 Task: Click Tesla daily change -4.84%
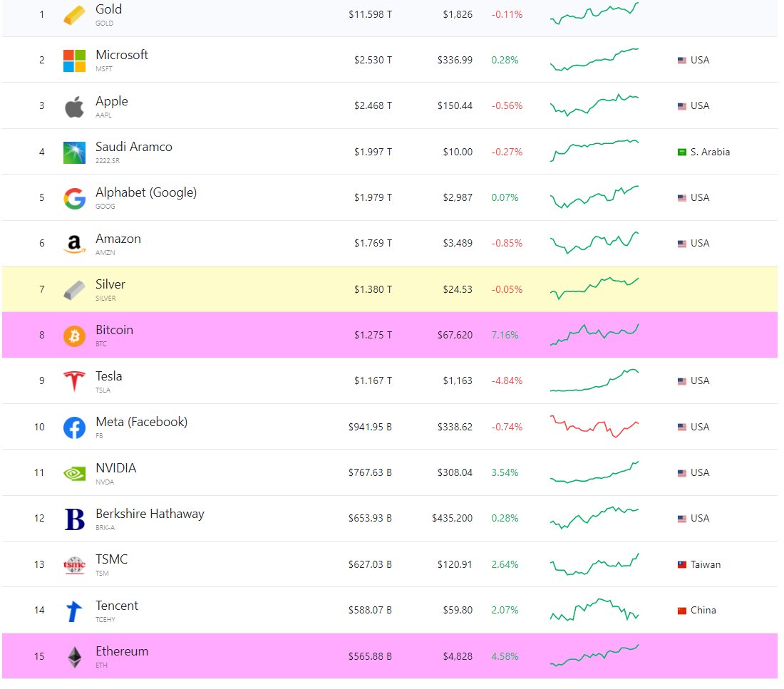507,381
